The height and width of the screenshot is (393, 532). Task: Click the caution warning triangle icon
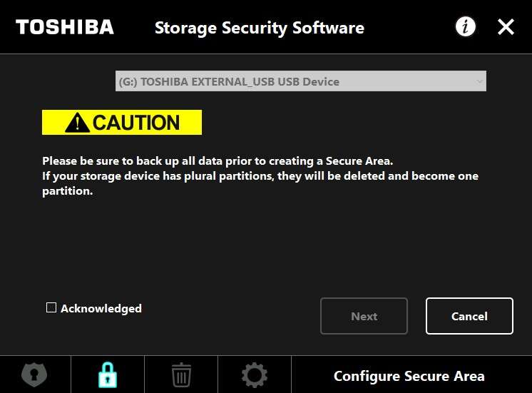coord(77,123)
